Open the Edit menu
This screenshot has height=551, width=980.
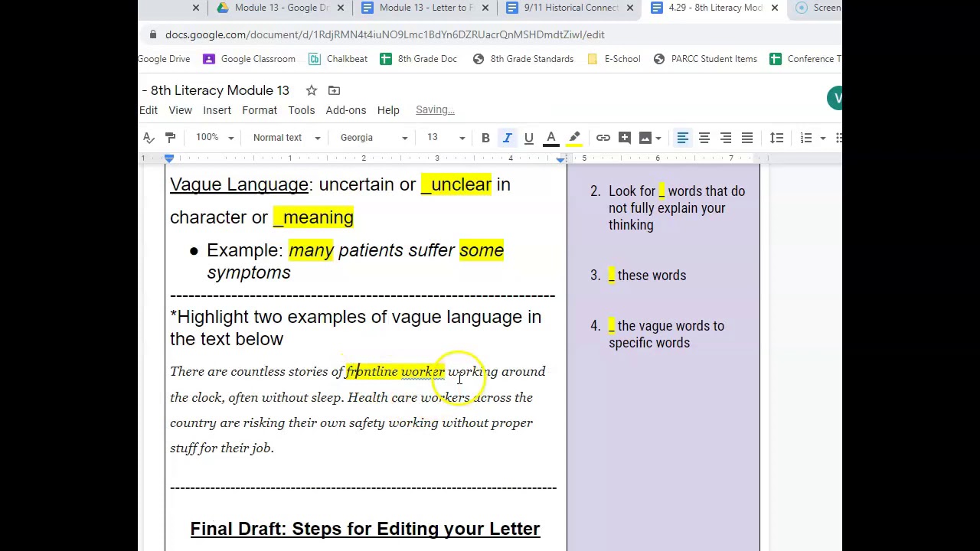[x=148, y=110]
